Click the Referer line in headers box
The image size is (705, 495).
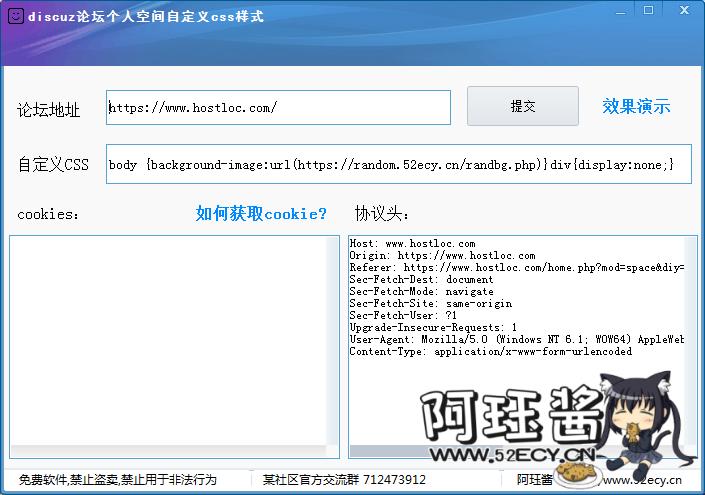coord(516,269)
